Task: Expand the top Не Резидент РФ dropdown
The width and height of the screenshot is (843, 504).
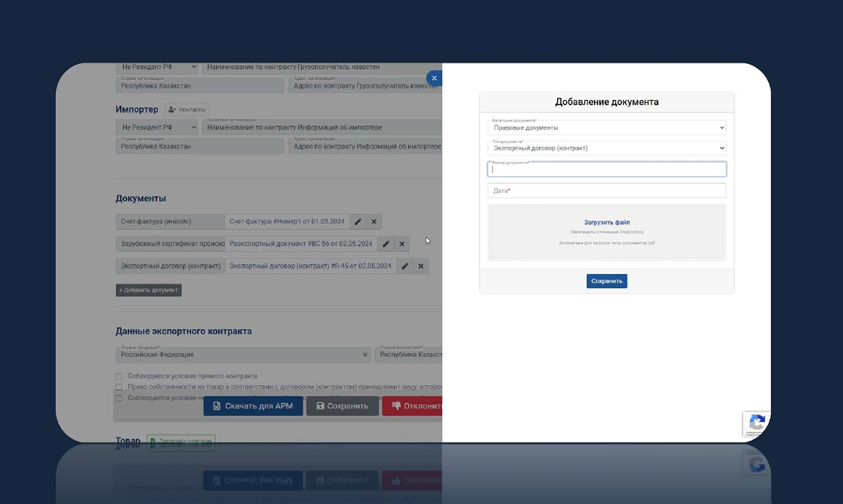Action: pos(157,67)
